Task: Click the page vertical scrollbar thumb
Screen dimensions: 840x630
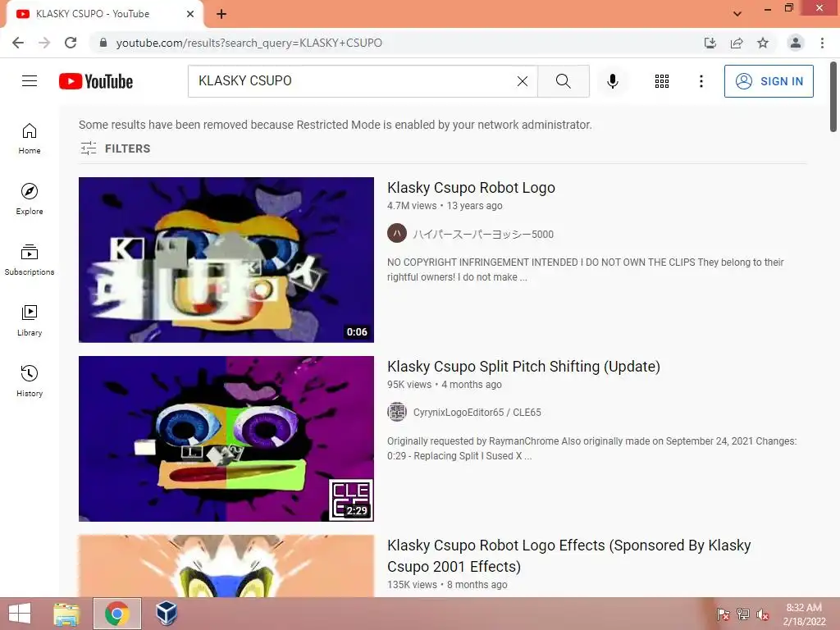Action: [833, 97]
